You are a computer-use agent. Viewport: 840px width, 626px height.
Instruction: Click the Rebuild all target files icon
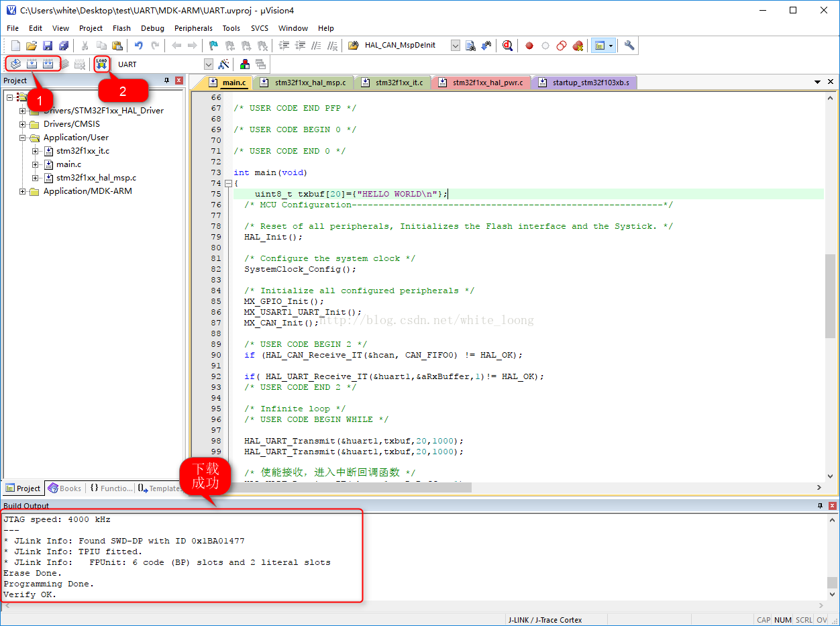click(x=48, y=64)
